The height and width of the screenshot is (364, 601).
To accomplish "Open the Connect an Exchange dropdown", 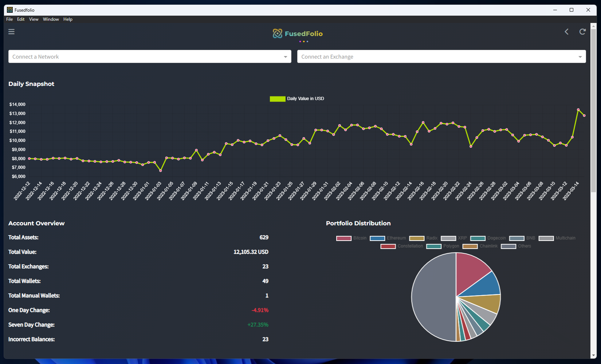I will click(x=441, y=56).
